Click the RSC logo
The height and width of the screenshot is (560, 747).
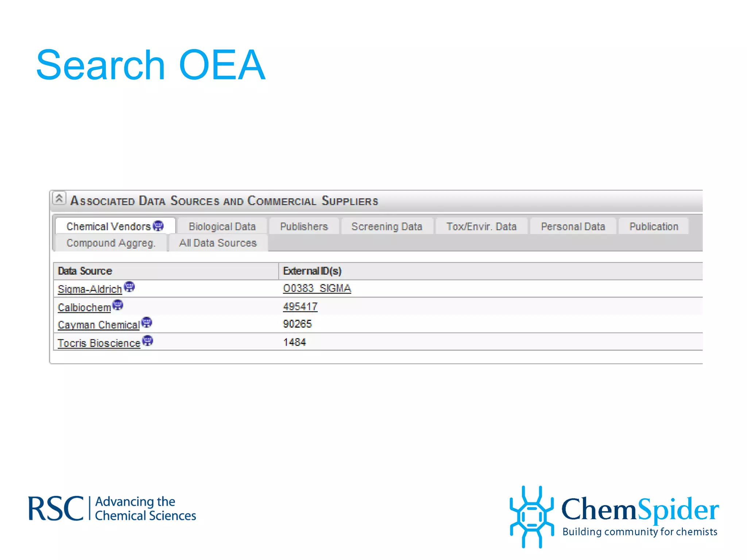pos(112,509)
